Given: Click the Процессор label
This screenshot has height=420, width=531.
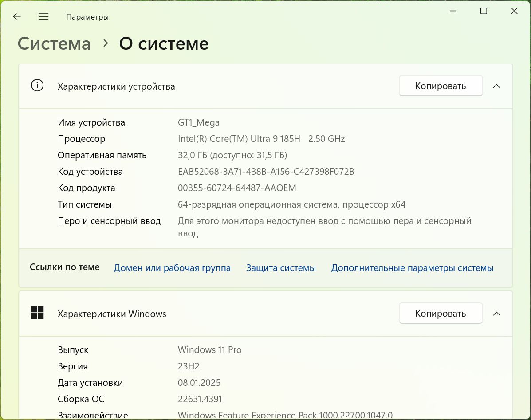Looking at the screenshot, I should point(81,139).
